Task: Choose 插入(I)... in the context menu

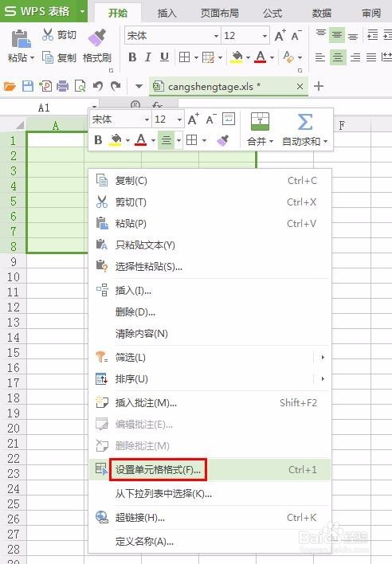Action: coord(210,290)
